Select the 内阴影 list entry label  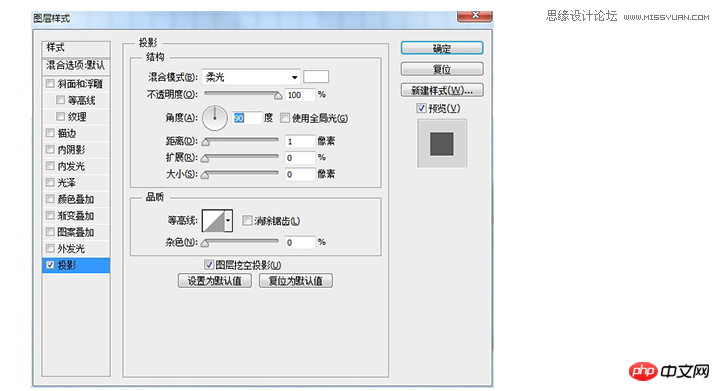[x=71, y=150]
